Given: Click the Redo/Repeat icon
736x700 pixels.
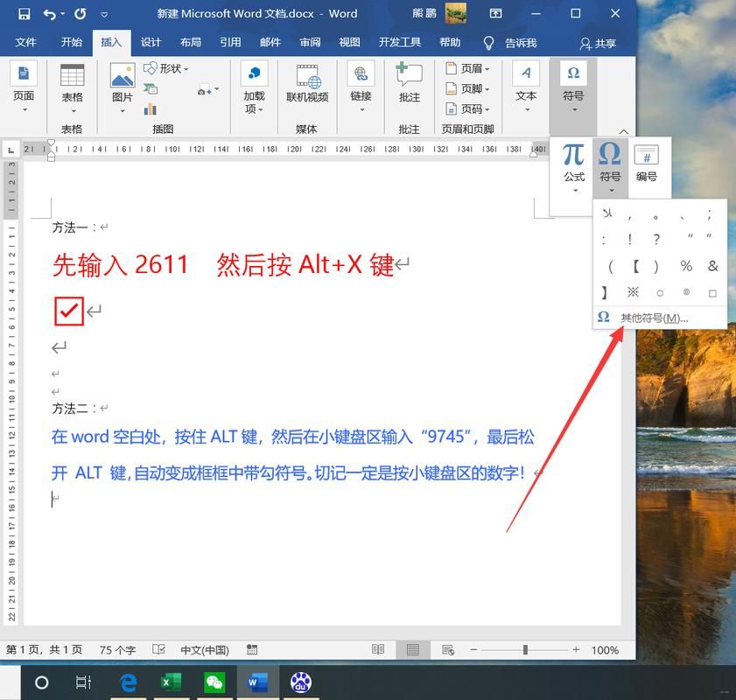Looking at the screenshot, I should (x=81, y=14).
